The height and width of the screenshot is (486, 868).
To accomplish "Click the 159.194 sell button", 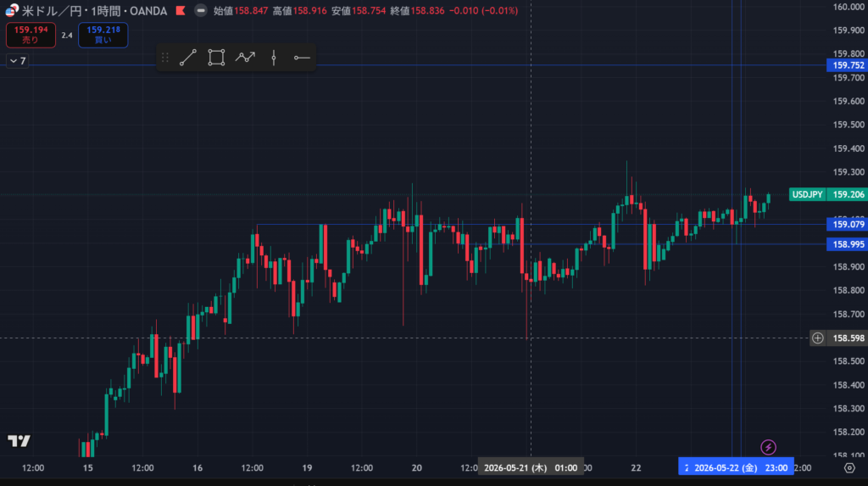I will 31,35.
